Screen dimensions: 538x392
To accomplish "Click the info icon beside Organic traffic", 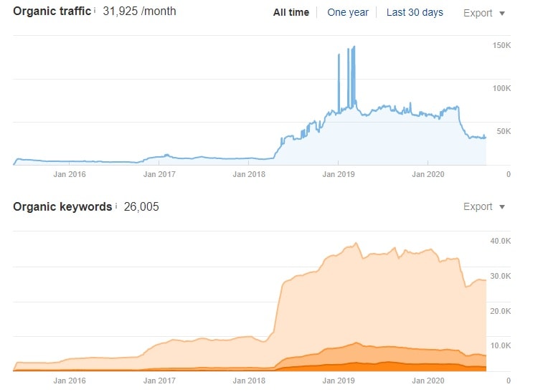I will [95, 11].
